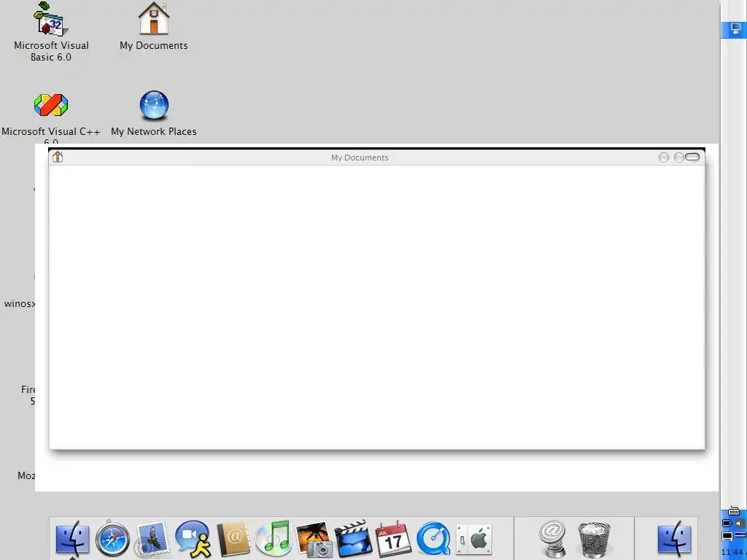Screen dimensions: 747x560
Task: Launch iMovie clapperboard icon in dock
Action: coord(353,539)
